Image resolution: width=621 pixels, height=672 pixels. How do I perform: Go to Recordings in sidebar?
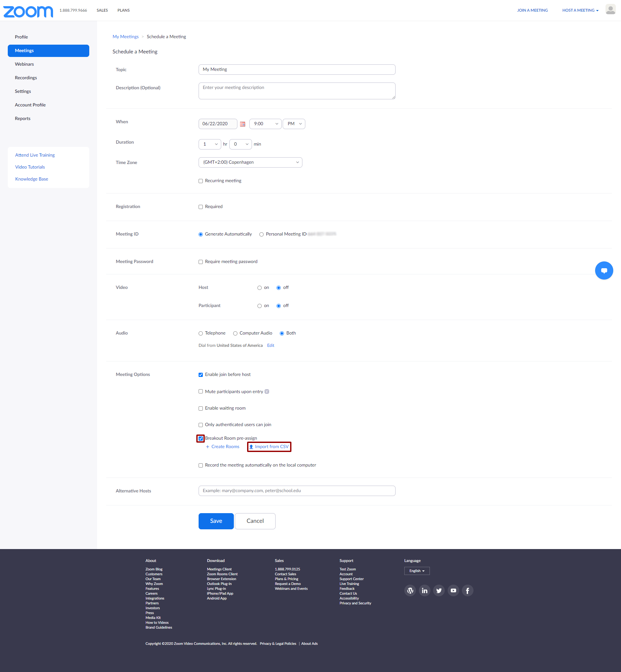26,78
